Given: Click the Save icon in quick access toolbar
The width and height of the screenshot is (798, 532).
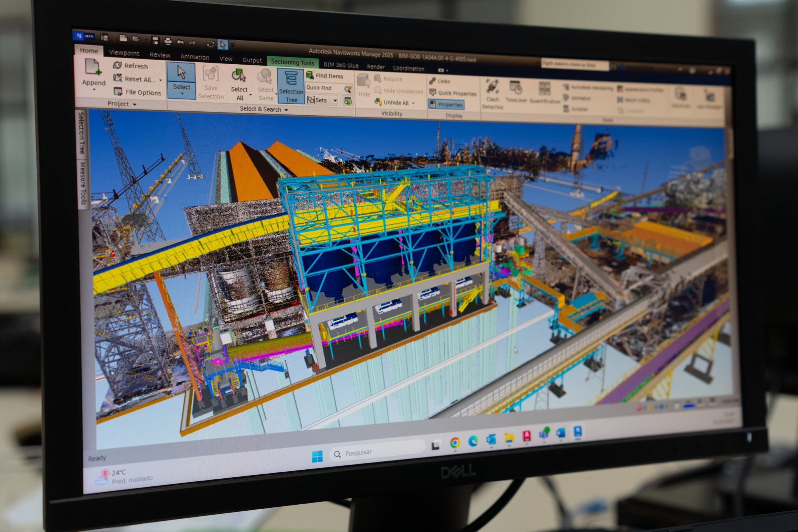Looking at the screenshot, I should point(155,40).
